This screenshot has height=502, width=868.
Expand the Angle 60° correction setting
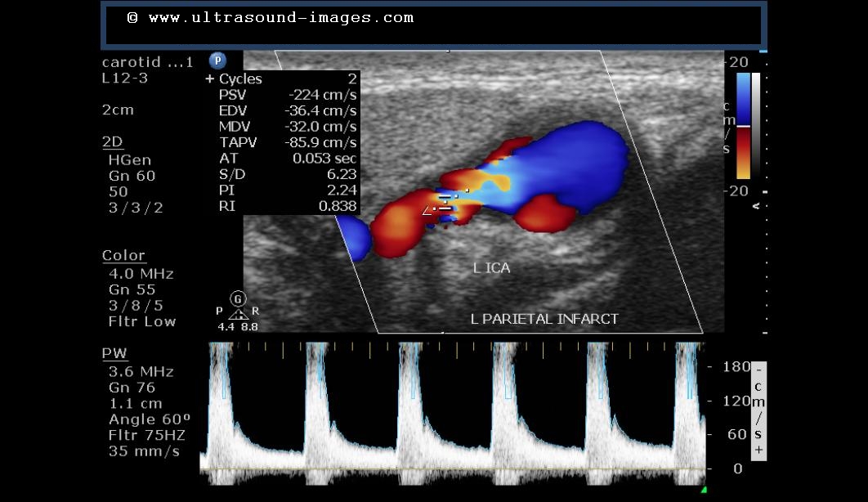148,419
